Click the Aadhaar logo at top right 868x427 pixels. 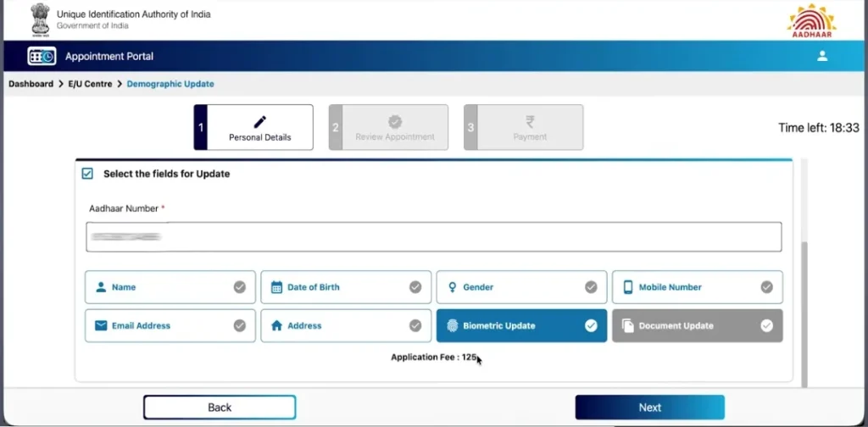[x=811, y=21]
